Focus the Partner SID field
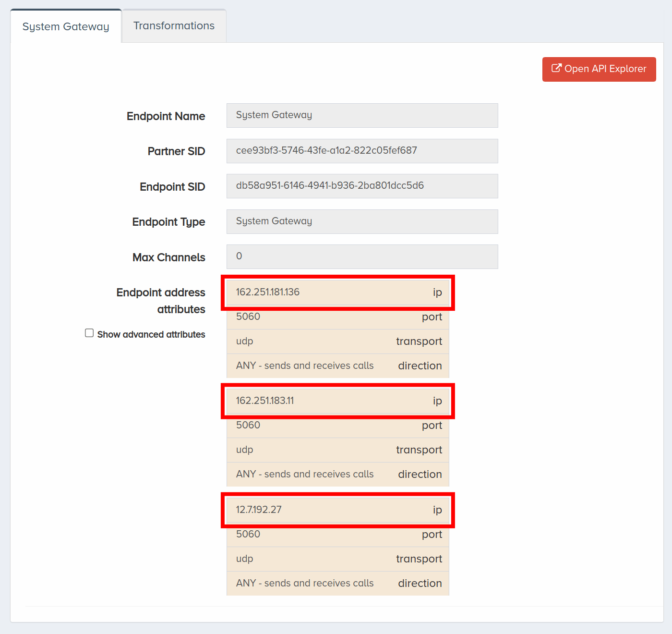The image size is (672, 634). 362,151
